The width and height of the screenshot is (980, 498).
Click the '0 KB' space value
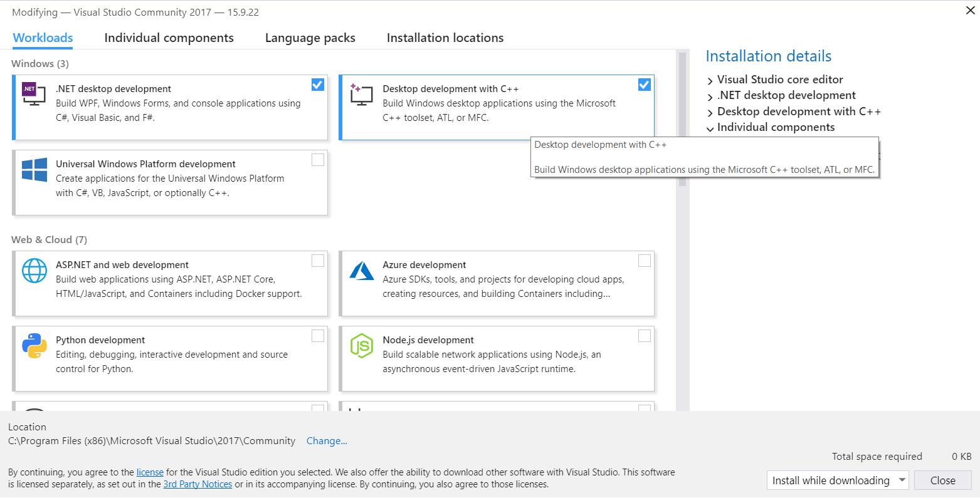962,457
